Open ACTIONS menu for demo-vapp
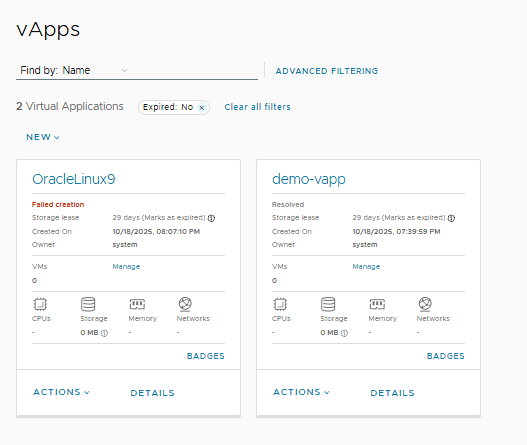This screenshot has width=527, height=445. [301, 392]
